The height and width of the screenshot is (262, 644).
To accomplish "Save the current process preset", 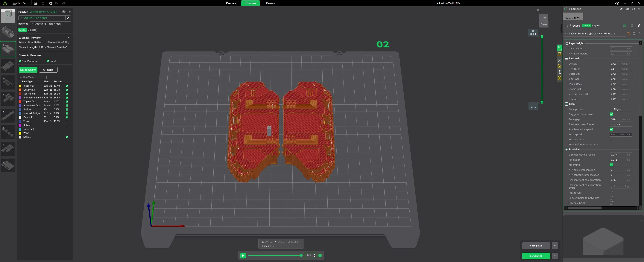I will [x=634, y=33].
